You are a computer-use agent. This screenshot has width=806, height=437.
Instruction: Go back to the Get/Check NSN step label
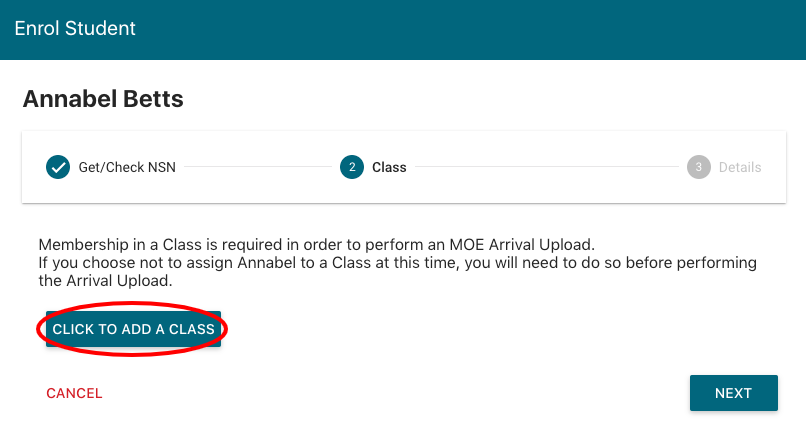pyautogui.click(x=127, y=167)
